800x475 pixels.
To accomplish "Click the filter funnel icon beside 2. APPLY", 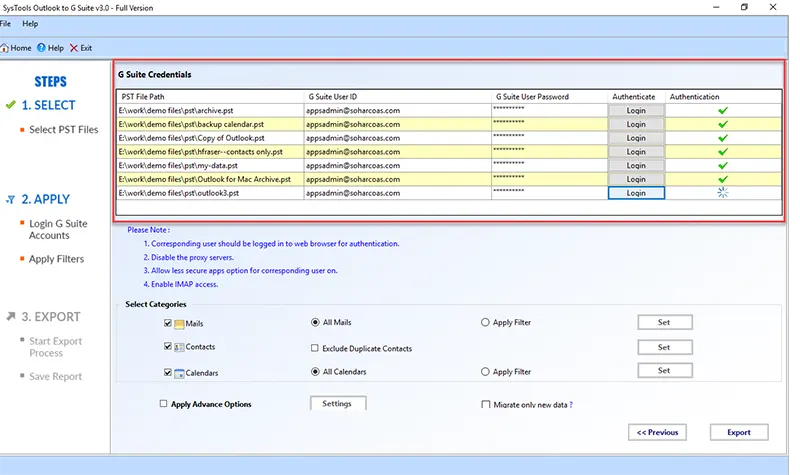I will (10, 199).
